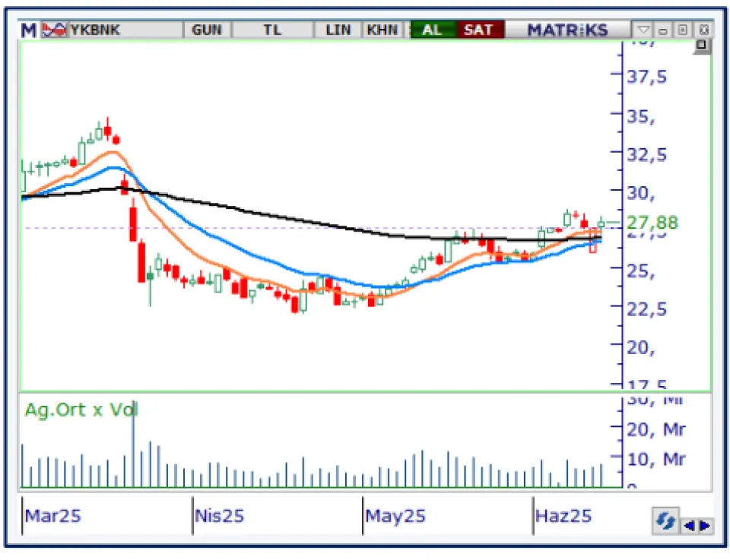Click the 30, price axis label
The height and width of the screenshot is (560, 730).
pos(641,193)
